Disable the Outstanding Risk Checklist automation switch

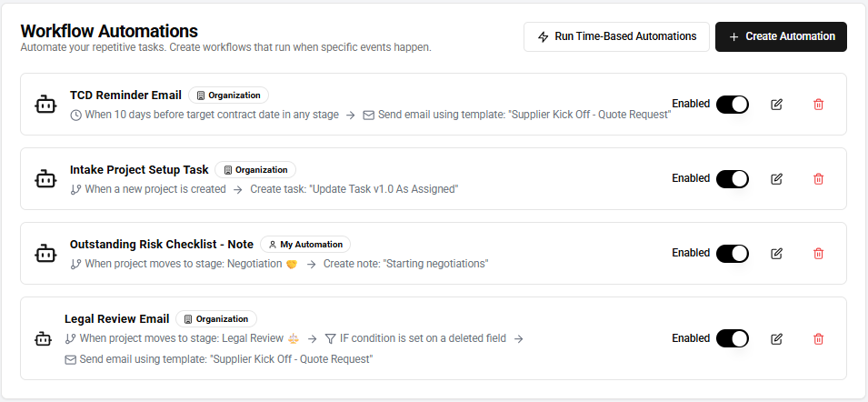[x=732, y=254]
